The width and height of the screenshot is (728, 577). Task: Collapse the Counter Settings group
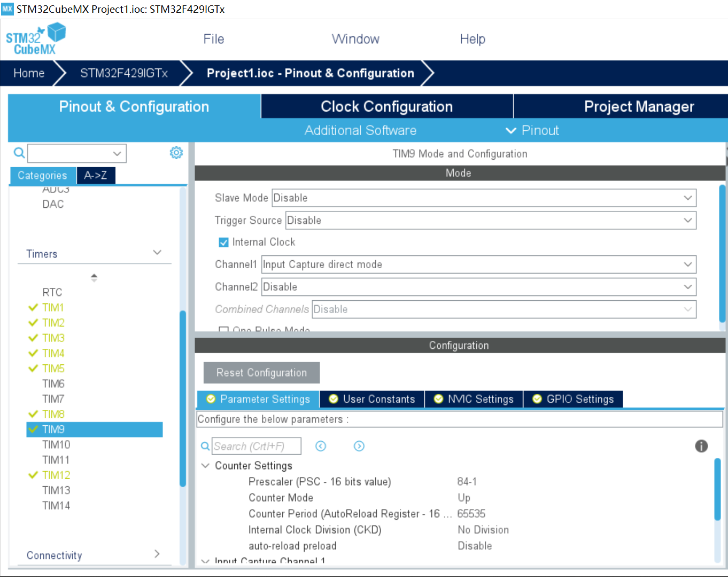click(x=205, y=465)
